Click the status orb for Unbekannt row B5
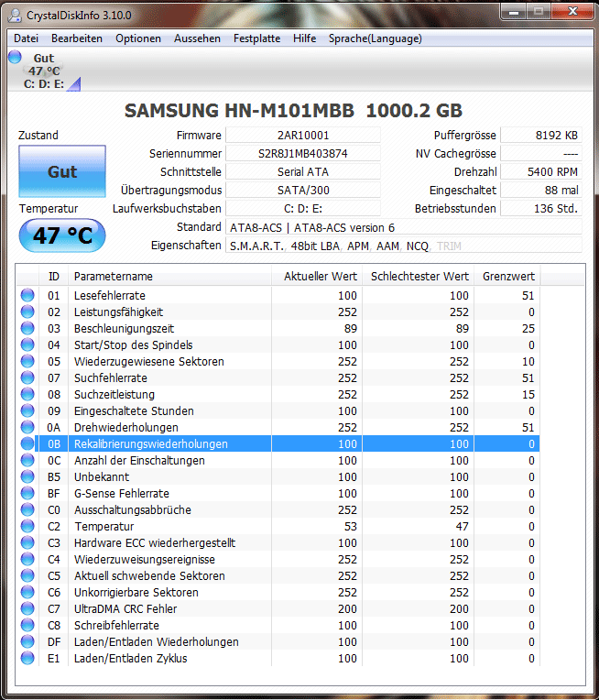Viewport: 599px width, 700px height. point(27,476)
